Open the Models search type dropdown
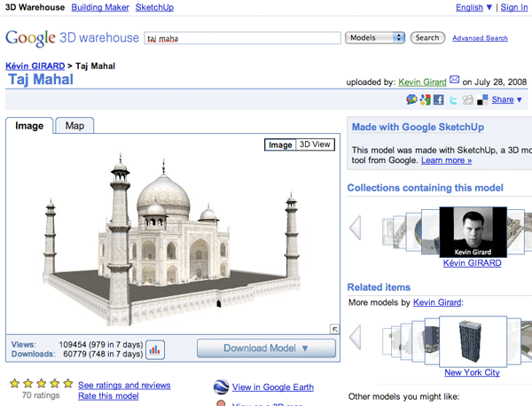The image size is (532, 406). point(375,37)
